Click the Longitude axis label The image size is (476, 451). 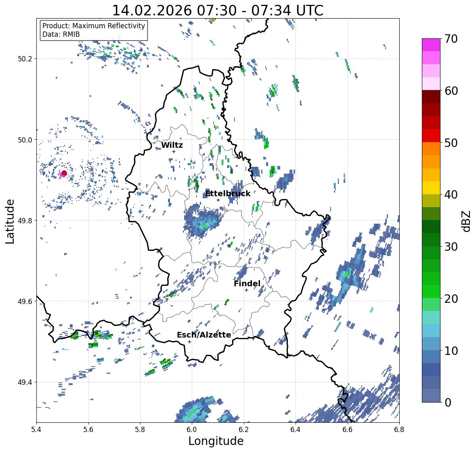pyautogui.click(x=216, y=441)
